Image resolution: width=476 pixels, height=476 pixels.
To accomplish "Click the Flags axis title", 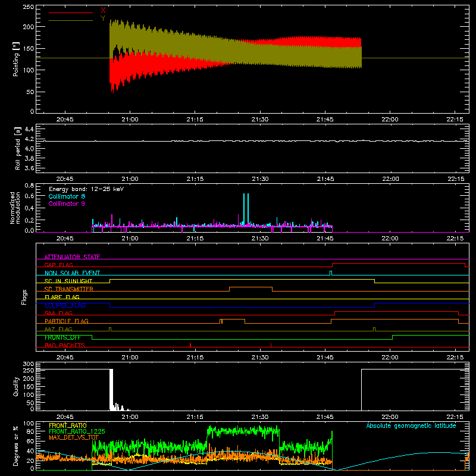I will point(24,297).
